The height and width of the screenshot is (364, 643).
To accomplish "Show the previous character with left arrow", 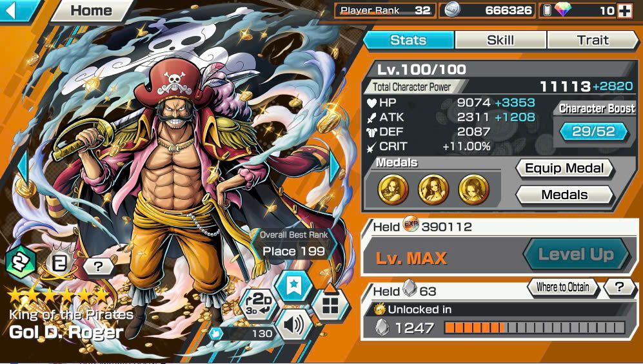I will (x=23, y=167).
